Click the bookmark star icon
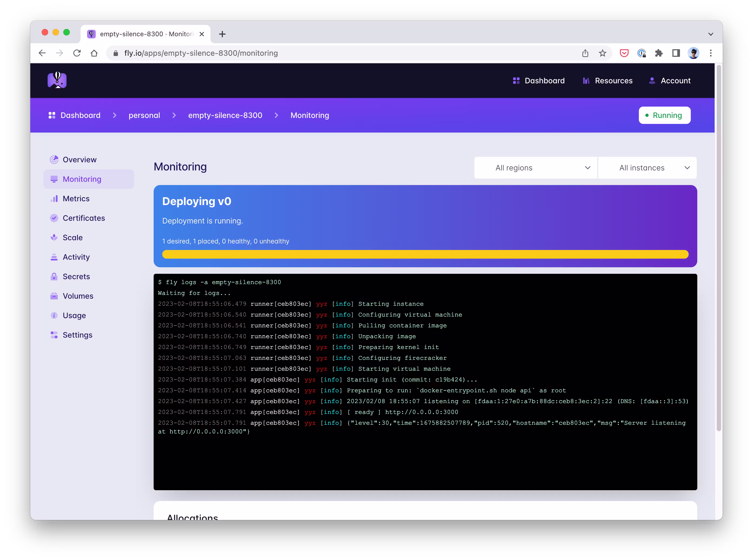753x560 pixels. click(x=602, y=53)
